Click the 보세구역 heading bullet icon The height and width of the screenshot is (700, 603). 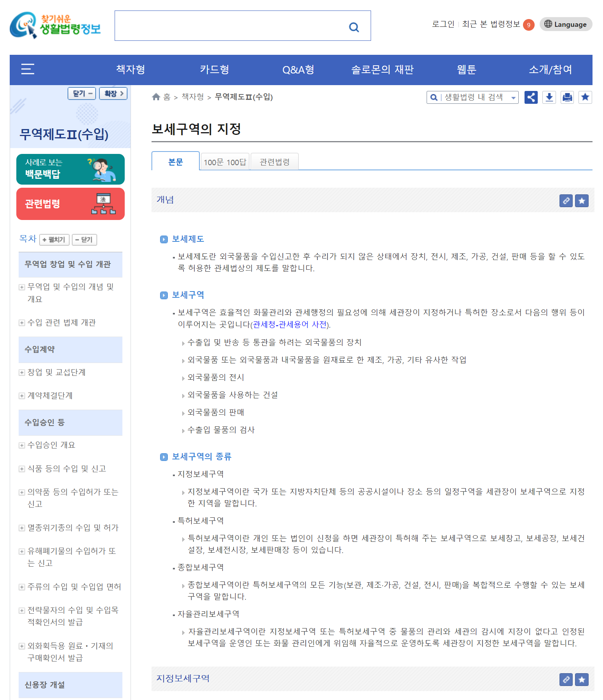[164, 295]
